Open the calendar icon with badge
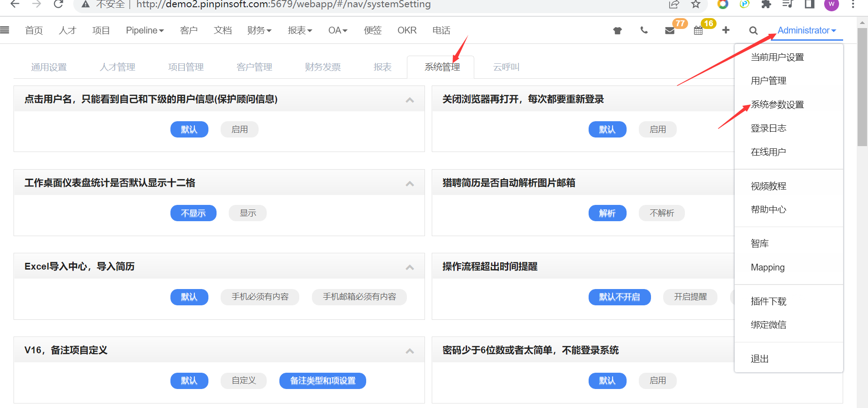Screen dimensions: 868x408 point(698,31)
